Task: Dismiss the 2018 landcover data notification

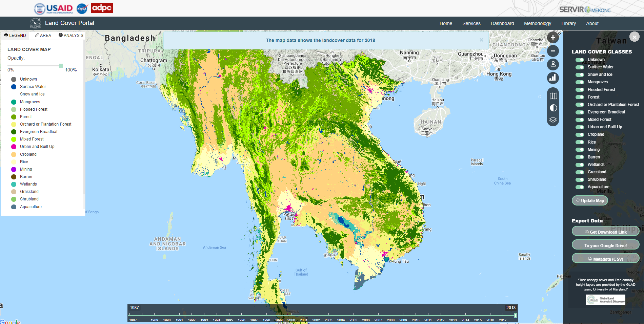Action: [x=481, y=40]
